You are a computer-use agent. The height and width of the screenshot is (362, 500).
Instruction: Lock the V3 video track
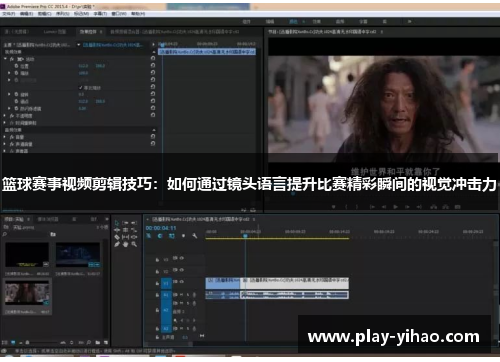[x=157, y=259]
